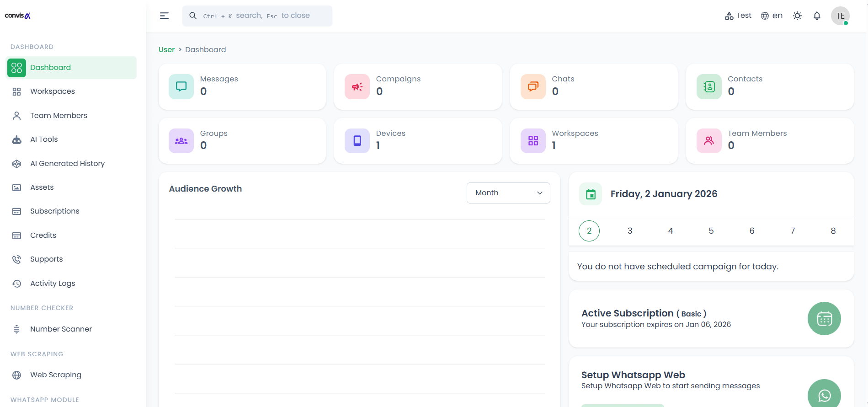The width and height of the screenshot is (868, 407).
Task: Open Web Scraping sidebar link
Action: pyautogui.click(x=55, y=375)
